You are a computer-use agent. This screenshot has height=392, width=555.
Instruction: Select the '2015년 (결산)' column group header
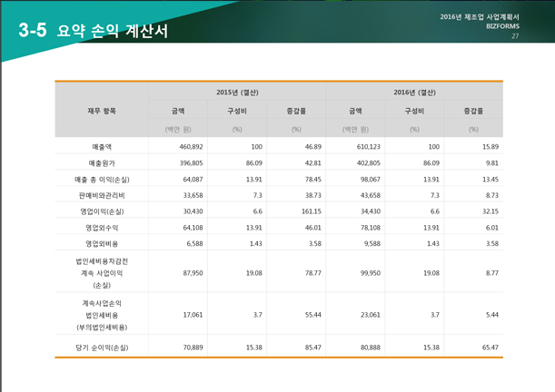(237, 93)
